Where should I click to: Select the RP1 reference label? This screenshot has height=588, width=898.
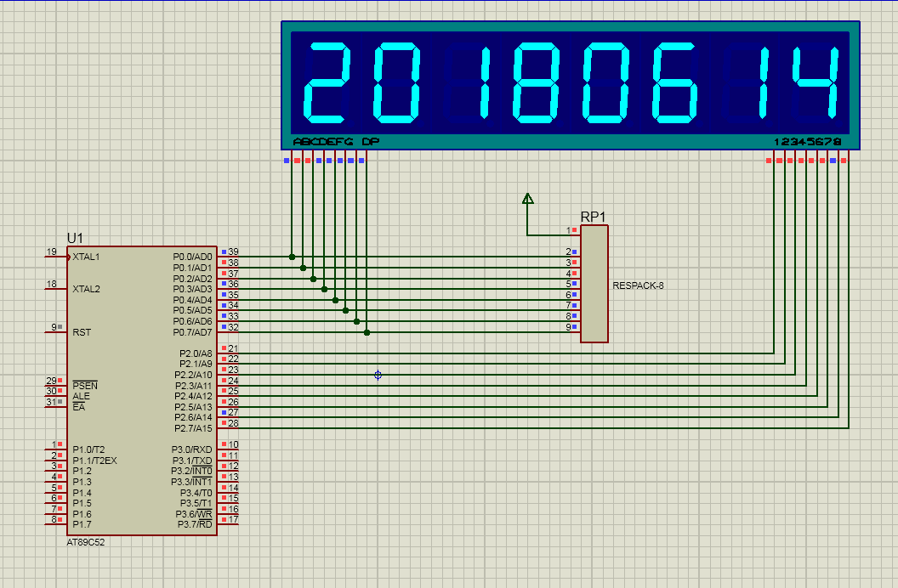click(x=593, y=217)
